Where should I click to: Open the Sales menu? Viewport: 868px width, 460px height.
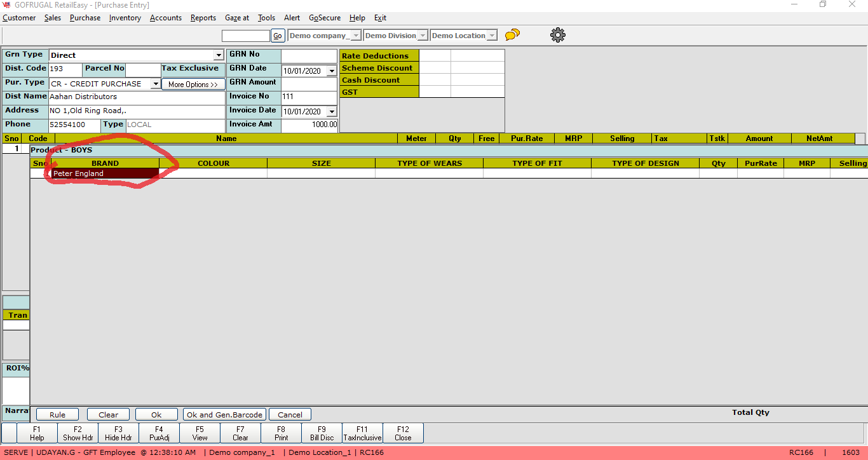coord(53,18)
